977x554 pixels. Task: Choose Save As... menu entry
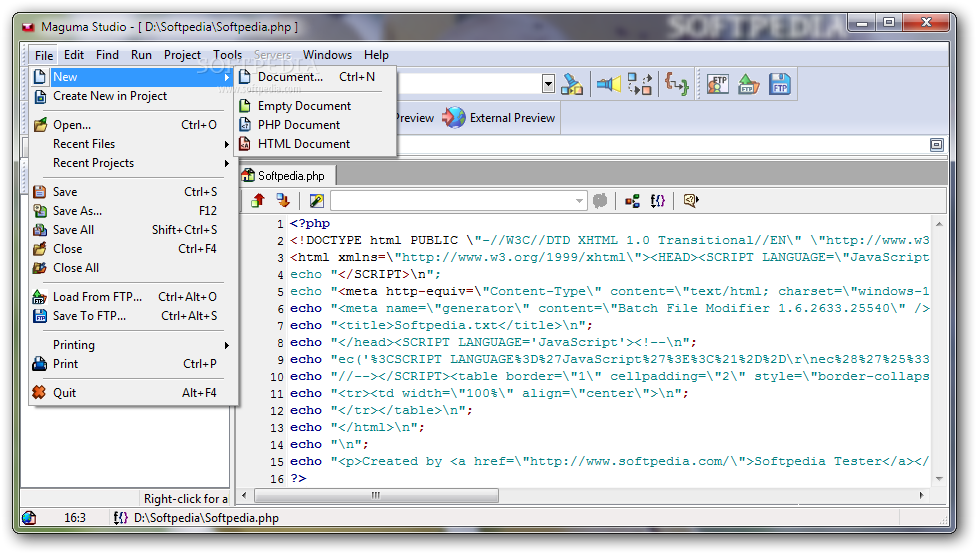(133, 211)
